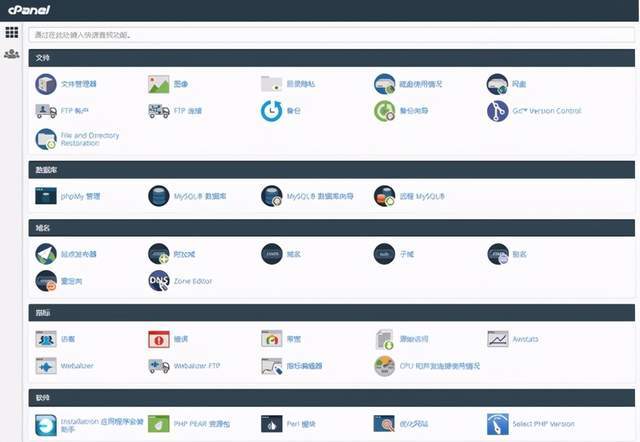Viewport: 640px width, 442px height.
Task: Open the FTP Accounts truck icon
Action: (x=46, y=111)
